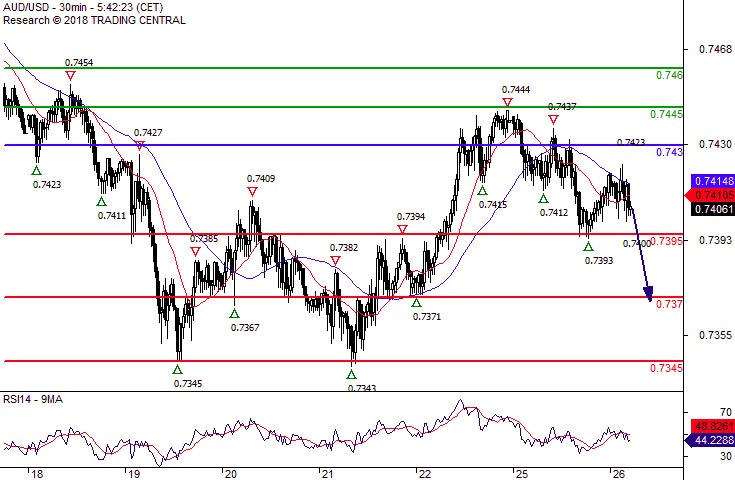Select date 19 on the time axis
Image resolution: width=735 pixels, height=480 pixels.
(134, 474)
